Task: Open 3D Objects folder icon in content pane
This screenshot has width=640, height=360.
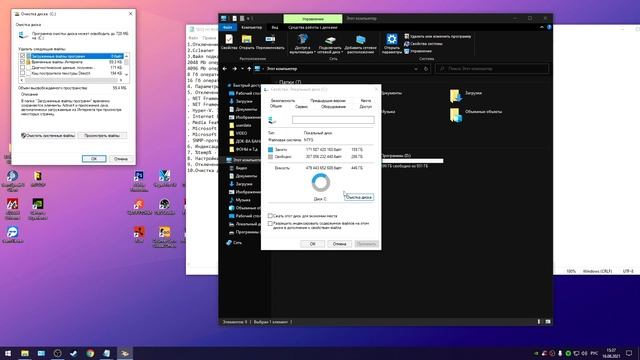Action: [456, 115]
